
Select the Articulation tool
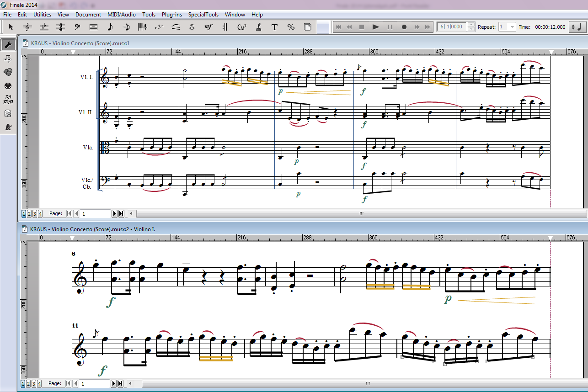192,27
